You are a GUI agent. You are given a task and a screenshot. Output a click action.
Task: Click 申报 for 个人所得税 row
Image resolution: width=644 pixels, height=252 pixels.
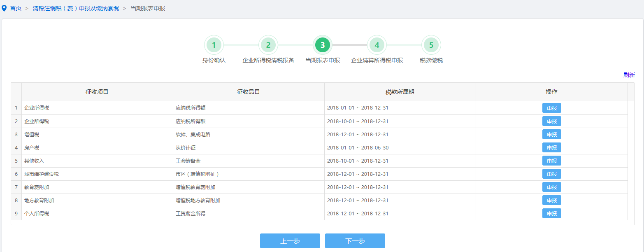(x=551, y=213)
